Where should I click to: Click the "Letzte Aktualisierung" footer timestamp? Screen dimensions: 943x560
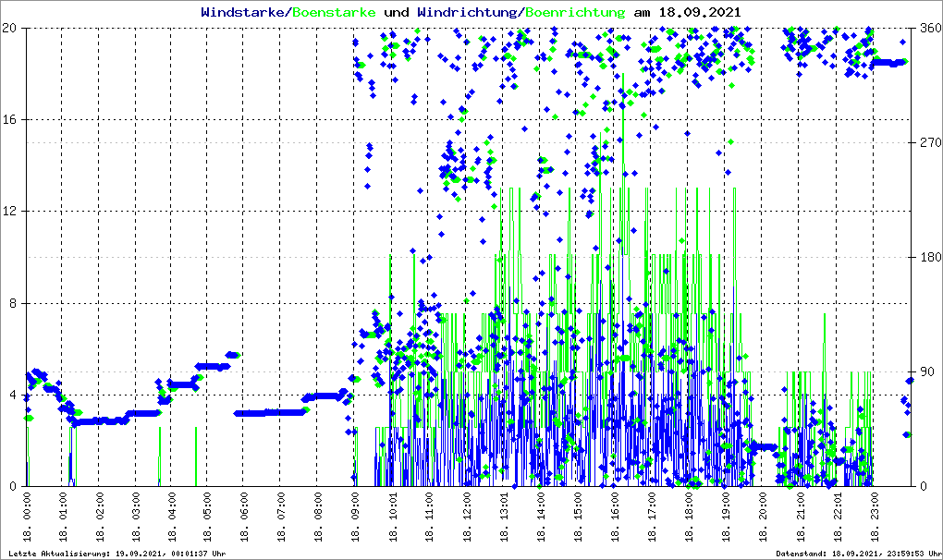click(117, 553)
